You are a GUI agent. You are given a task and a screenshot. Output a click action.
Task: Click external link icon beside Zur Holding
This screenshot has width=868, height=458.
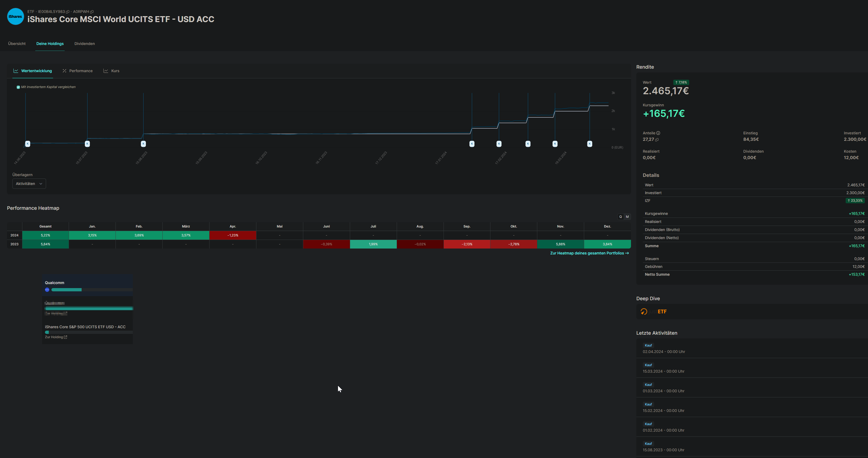[x=65, y=337]
